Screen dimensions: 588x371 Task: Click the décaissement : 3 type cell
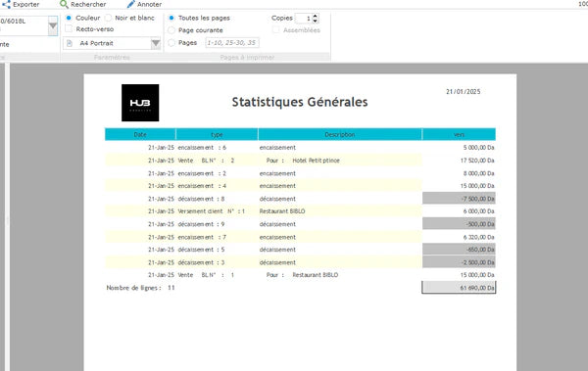201,262
